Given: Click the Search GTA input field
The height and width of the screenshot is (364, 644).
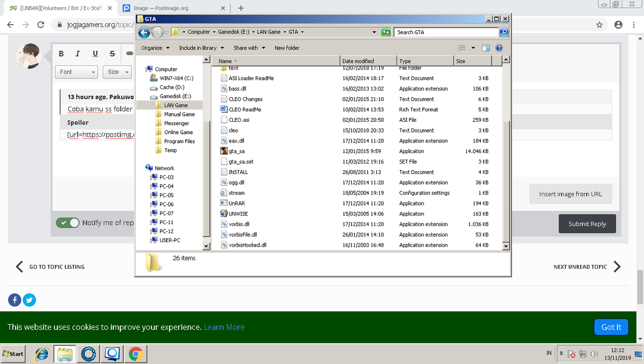Looking at the screenshot, I should [x=446, y=32].
